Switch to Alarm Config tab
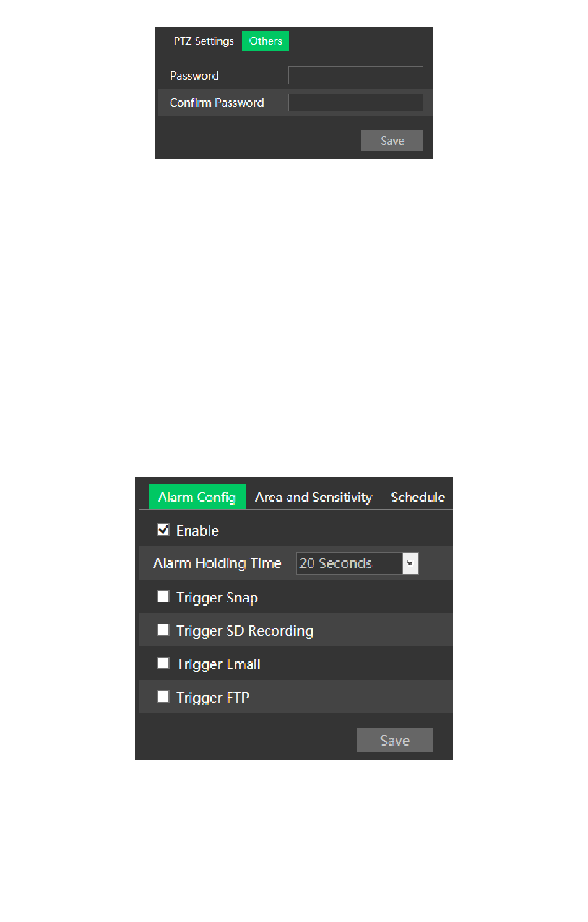 (x=197, y=497)
